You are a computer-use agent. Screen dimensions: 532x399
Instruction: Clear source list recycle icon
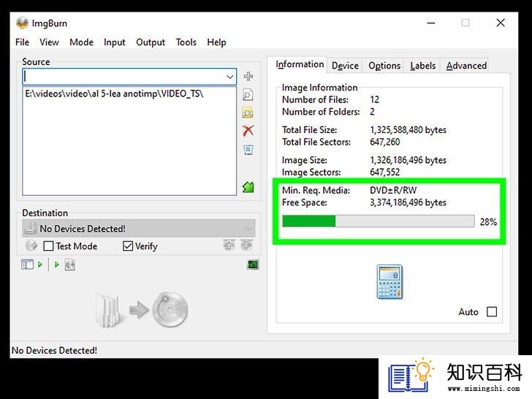click(248, 150)
